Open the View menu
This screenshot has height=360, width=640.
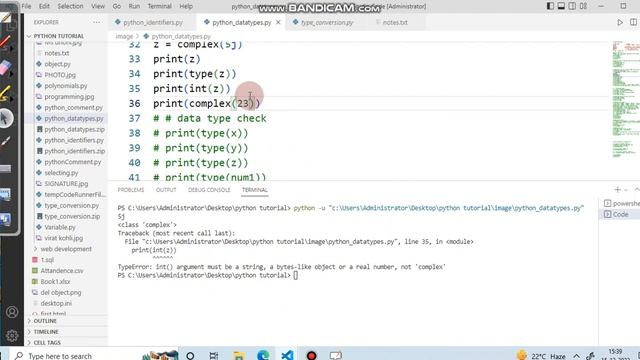click(98, 6)
